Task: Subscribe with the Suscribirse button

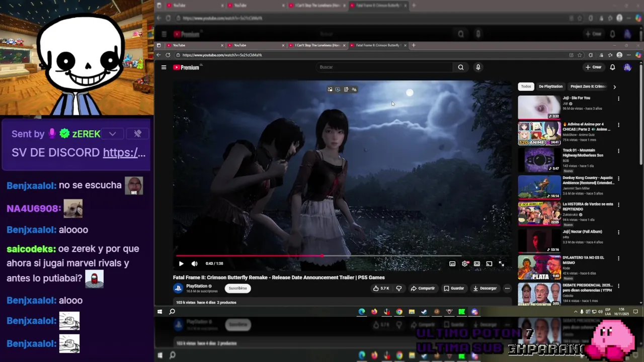Action: coord(237,289)
